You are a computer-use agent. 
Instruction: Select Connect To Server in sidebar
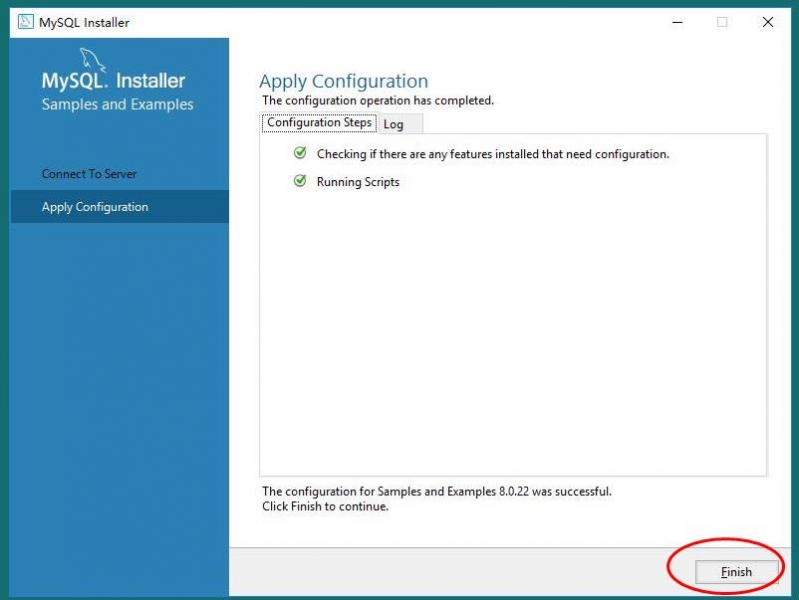click(89, 174)
